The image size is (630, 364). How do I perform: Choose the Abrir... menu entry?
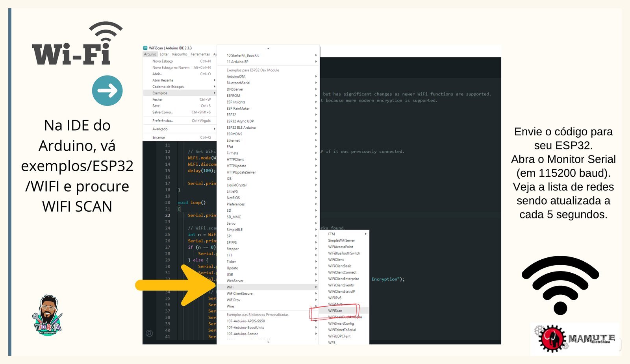(180, 74)
